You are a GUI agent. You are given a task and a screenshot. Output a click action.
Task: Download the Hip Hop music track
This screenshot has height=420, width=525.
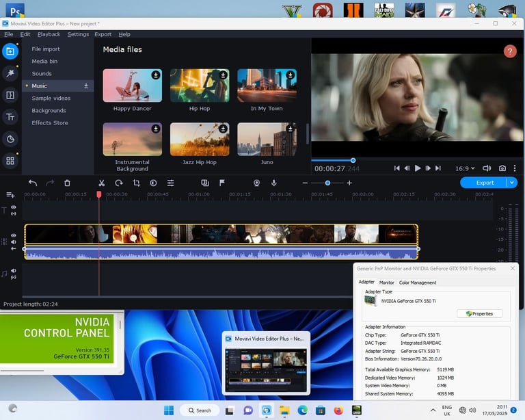point(223,75)
